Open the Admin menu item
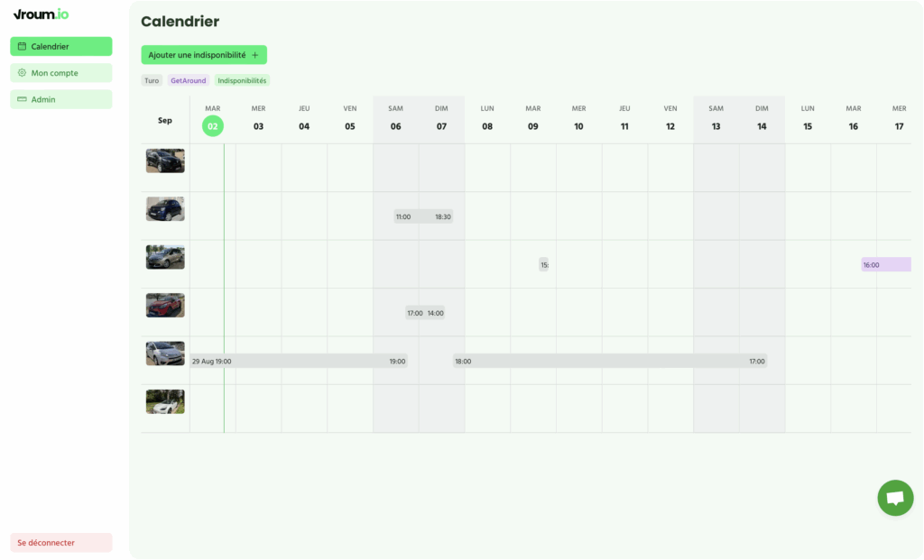This screenshot has height=560, width=924. (x=61, y=99)
